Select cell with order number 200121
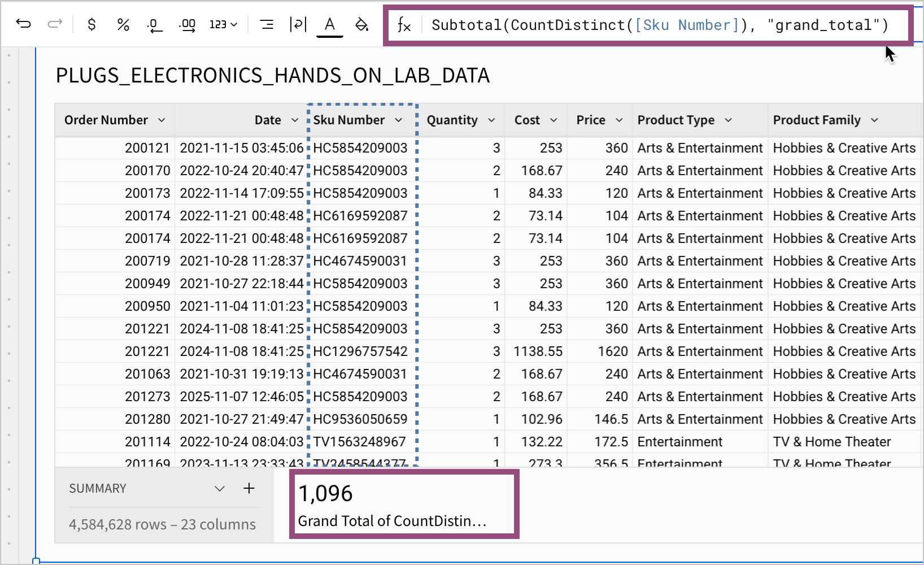Image resolution: width=924 pixels, height=565 pixels. click(115, 148)
